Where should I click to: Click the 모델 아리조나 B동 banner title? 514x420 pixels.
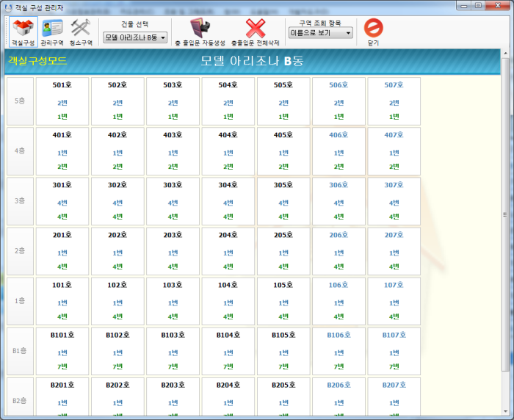(252, 61)
